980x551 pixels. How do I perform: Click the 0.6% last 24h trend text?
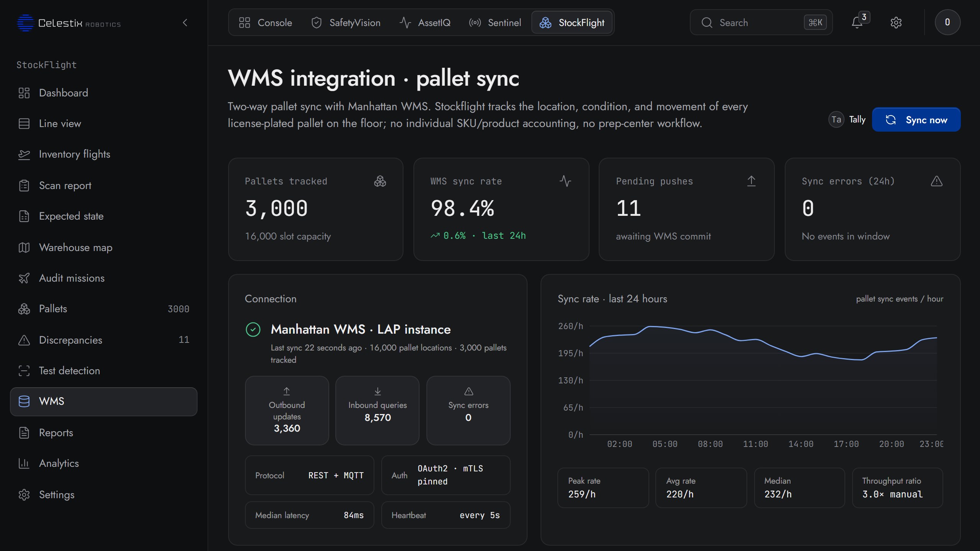click(x=479, y=236)
